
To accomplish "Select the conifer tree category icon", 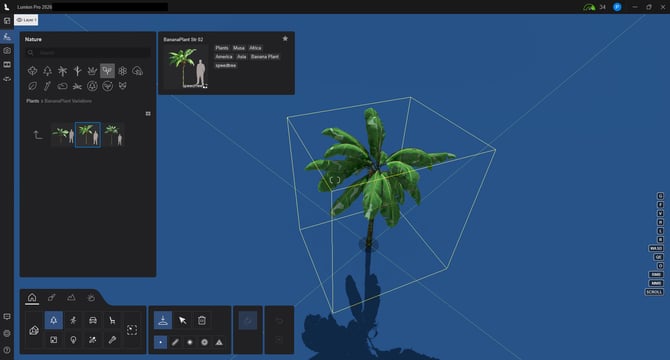I will click(x=47, y=71).
